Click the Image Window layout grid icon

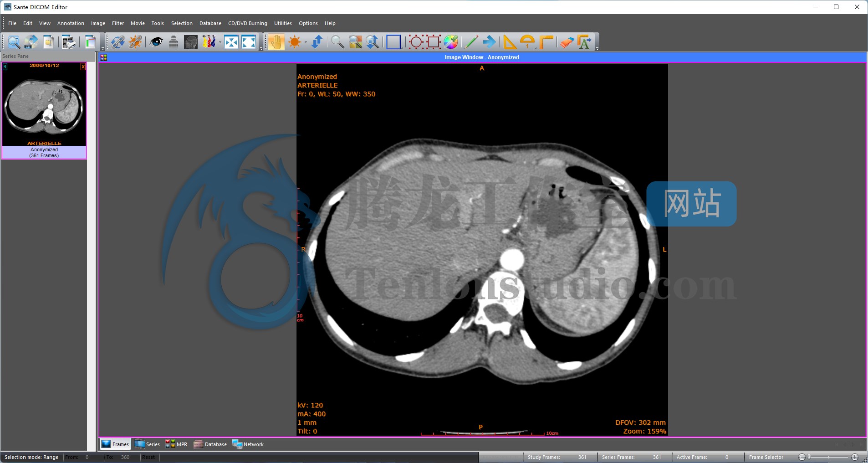click(x=104, y=57)
